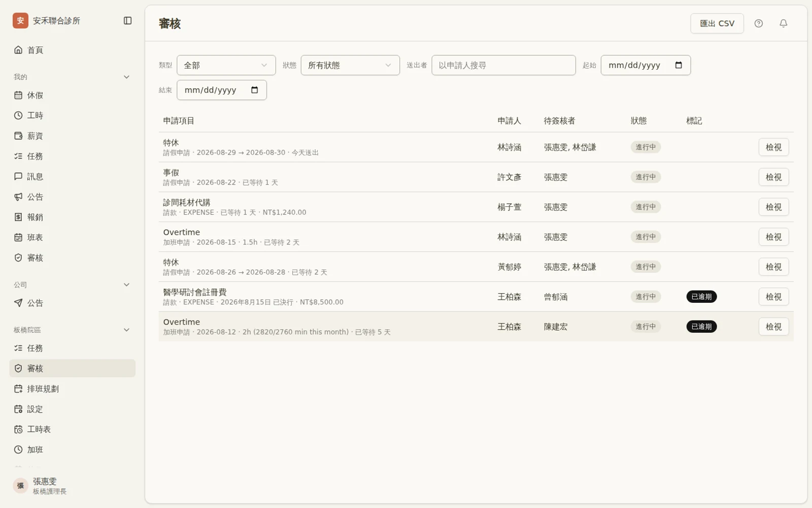This screenshot has width=812, height=508.
Task: Open 報銷 expense page in sidebar
Action: [73, 217]
